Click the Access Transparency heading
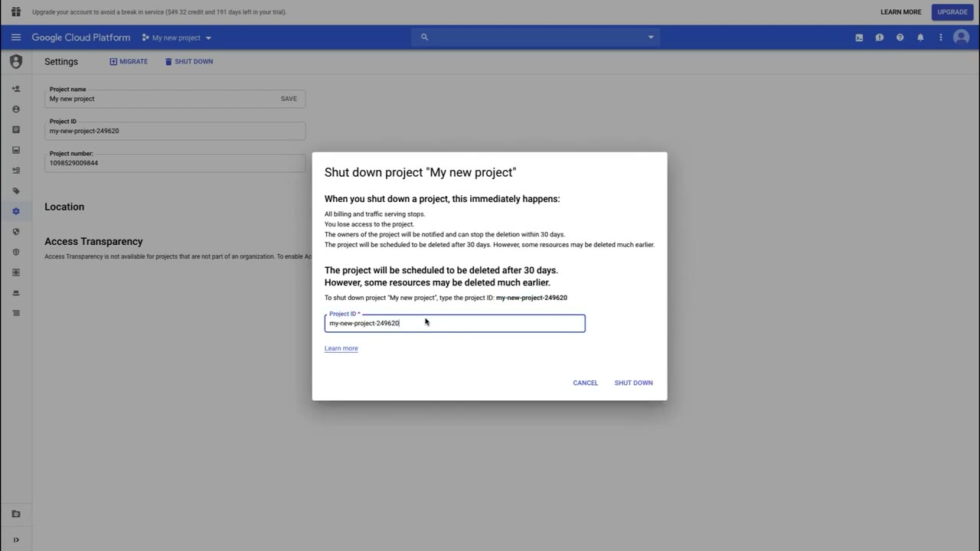The width and height of the screenshot is (980, 551). coord(93,241)
